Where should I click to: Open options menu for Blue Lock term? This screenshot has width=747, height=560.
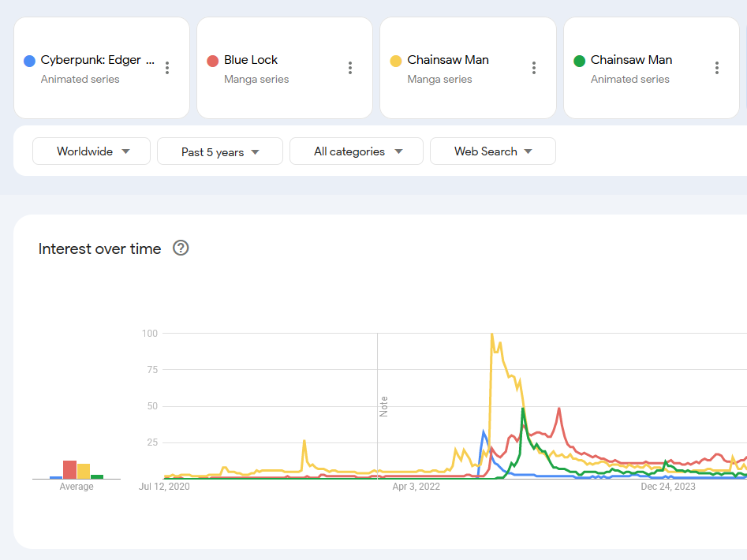coord(350,68)
